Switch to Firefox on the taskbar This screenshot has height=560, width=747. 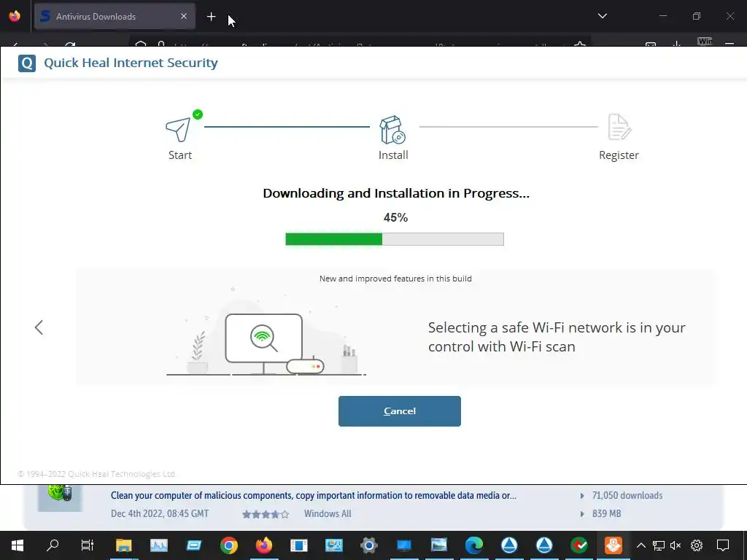click(x=264, y=545)
